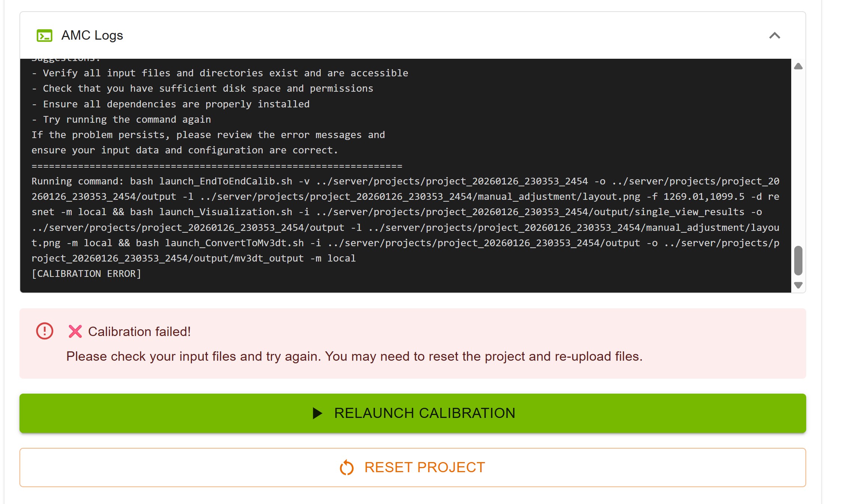Click the log scrollbar down arrow

click(x=798, y=285)
